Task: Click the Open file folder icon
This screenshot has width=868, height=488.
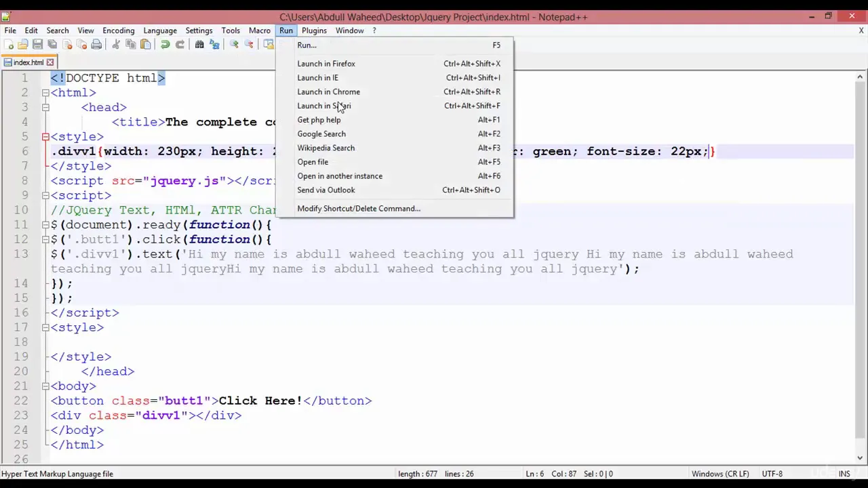Action: pos(22,45)
